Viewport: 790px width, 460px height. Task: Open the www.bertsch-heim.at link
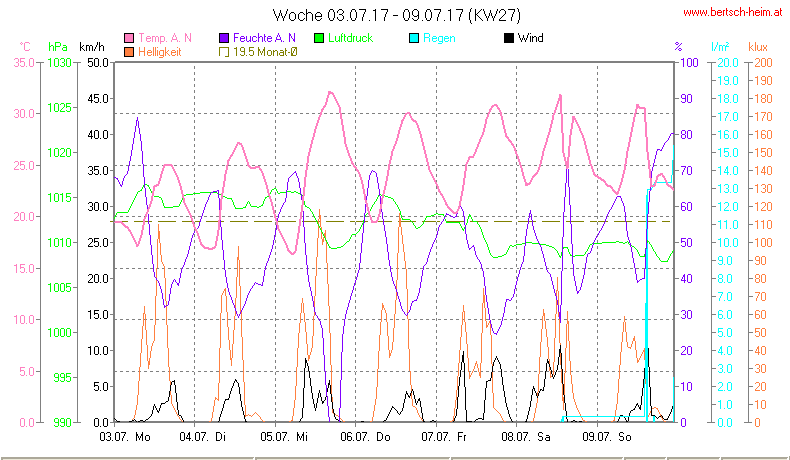click(733, 12)
